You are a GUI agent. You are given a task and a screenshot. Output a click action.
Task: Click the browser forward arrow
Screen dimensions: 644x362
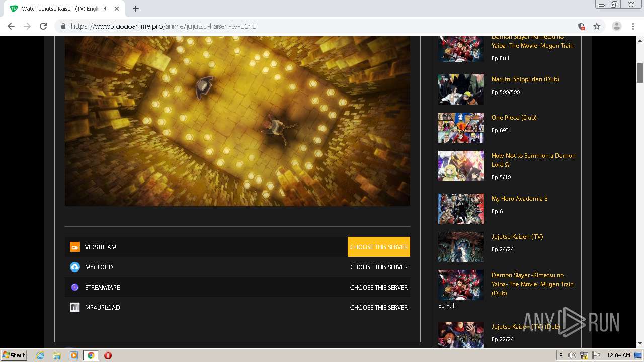27,26
